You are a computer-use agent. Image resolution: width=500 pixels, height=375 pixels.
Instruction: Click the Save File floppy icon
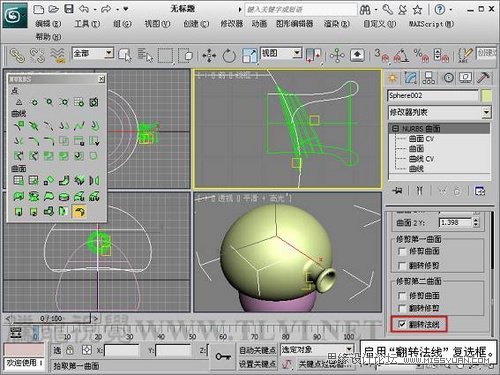pyautogui.click(x=69, y=9)
